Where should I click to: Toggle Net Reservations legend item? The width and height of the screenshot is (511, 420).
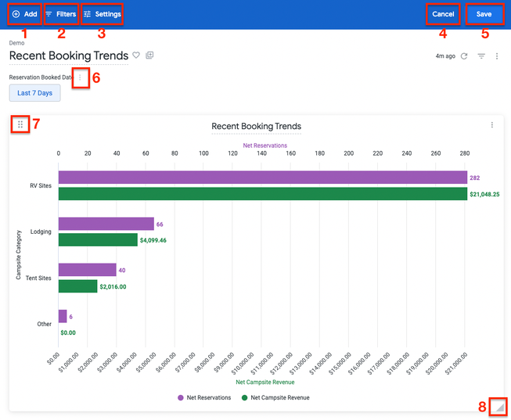[204, 397]
